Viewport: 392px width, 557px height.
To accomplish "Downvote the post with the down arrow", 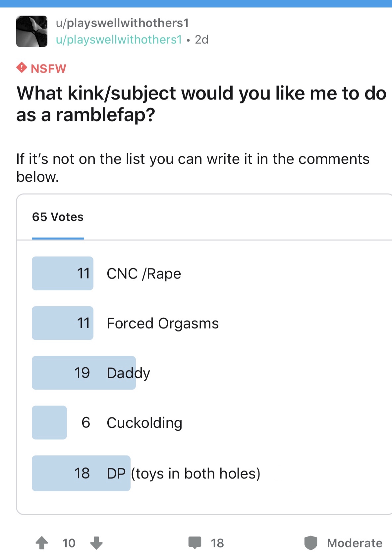I will tap(96, 543).
